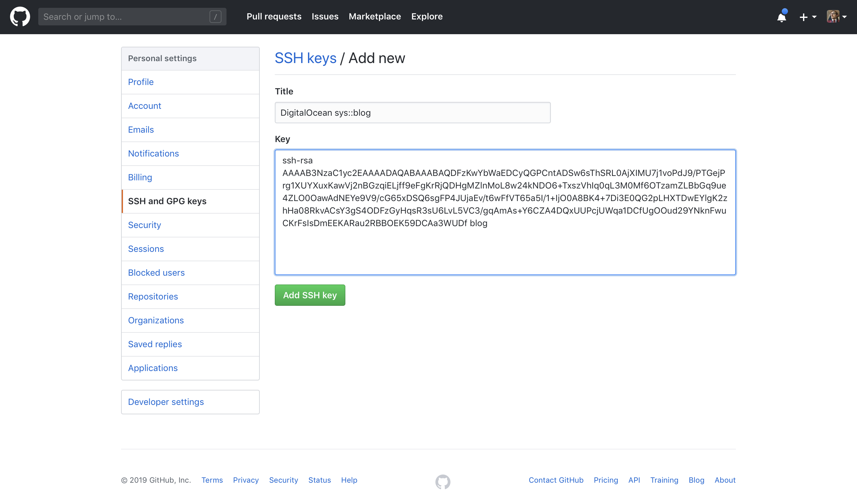Click the slash shortcut icon in search
Screen dimensions: 857x504
(x=215, y=17)
